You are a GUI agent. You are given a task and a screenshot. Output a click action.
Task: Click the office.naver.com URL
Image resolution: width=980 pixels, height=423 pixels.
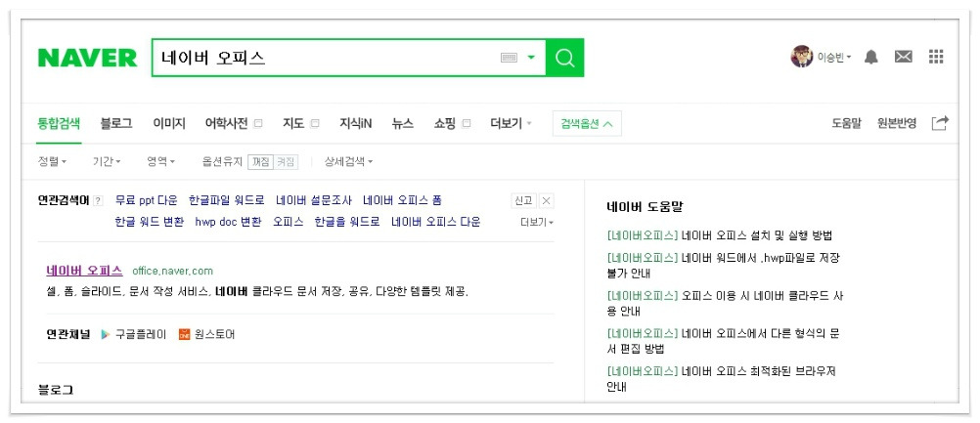pyautogui.click(x=172, y=271)
